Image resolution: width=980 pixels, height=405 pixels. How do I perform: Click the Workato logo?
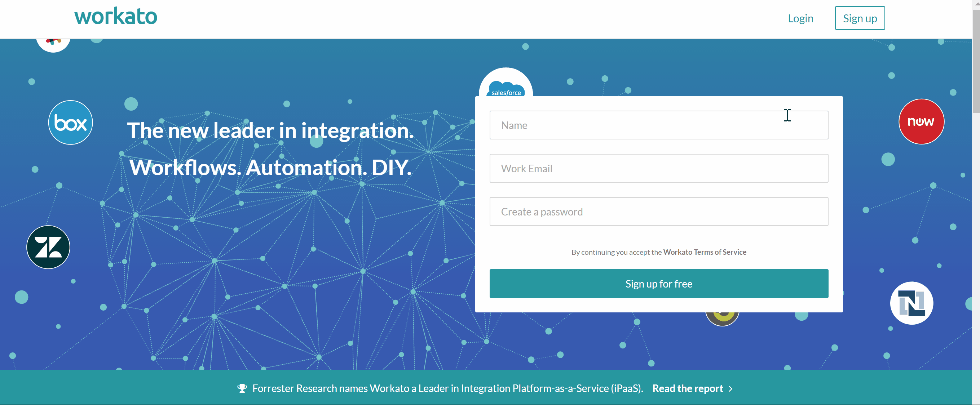pos(116,17)
